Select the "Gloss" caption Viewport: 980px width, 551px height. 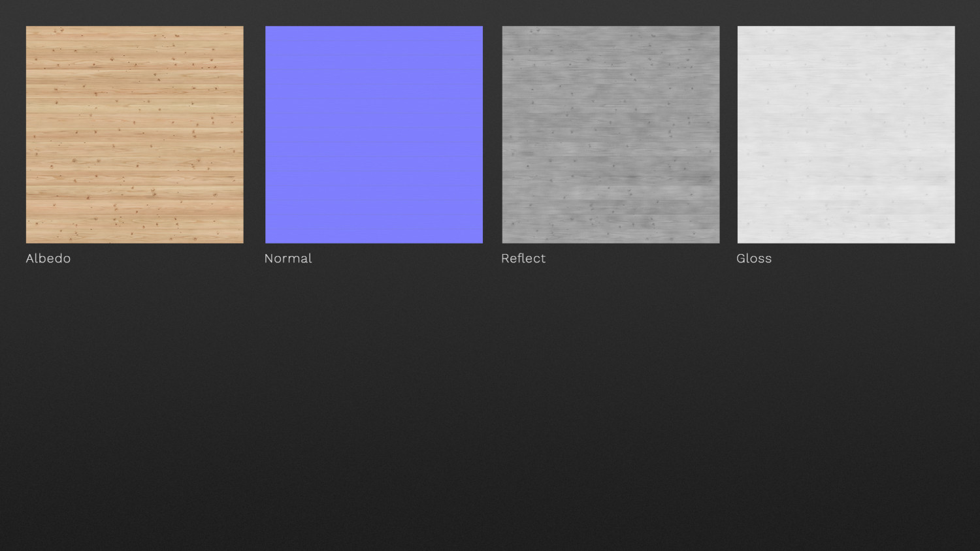(x=754, y=259)
